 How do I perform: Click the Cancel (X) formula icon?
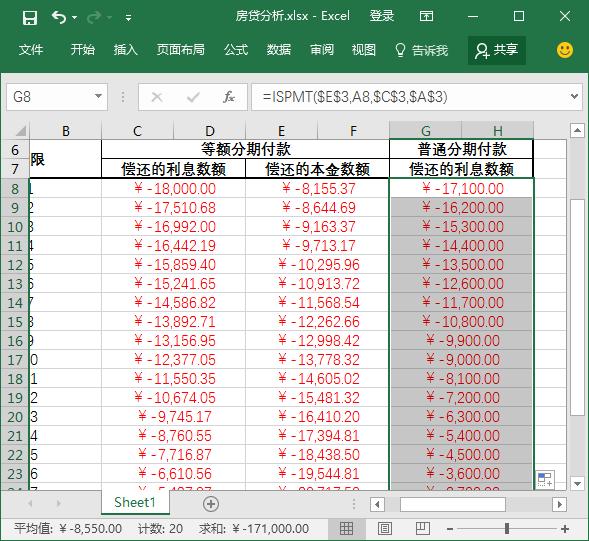(x=157, y=97)
